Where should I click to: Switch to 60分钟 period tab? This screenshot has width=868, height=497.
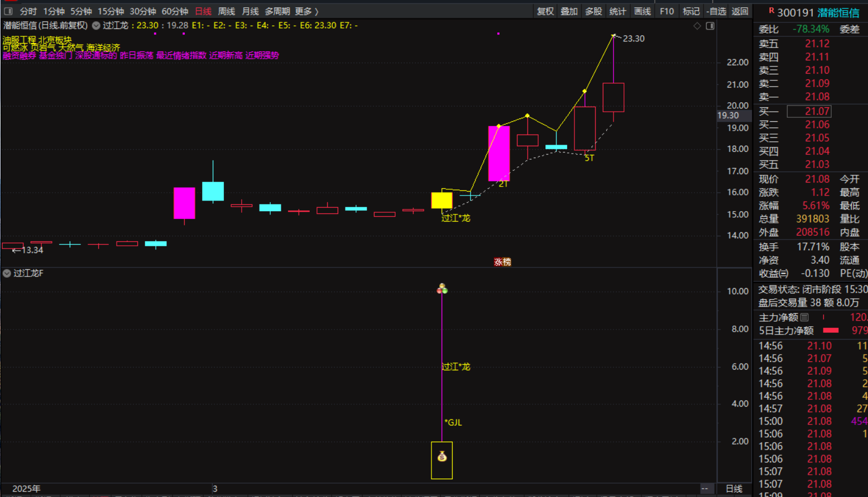tap(175, 11)
